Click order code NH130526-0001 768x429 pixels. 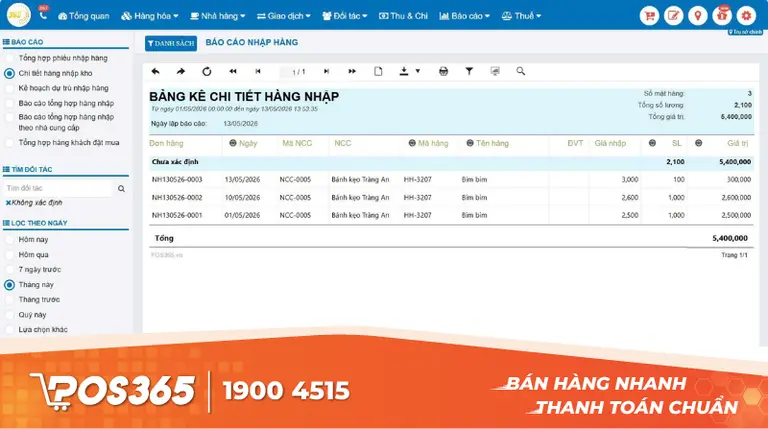(x=177, y=215)
